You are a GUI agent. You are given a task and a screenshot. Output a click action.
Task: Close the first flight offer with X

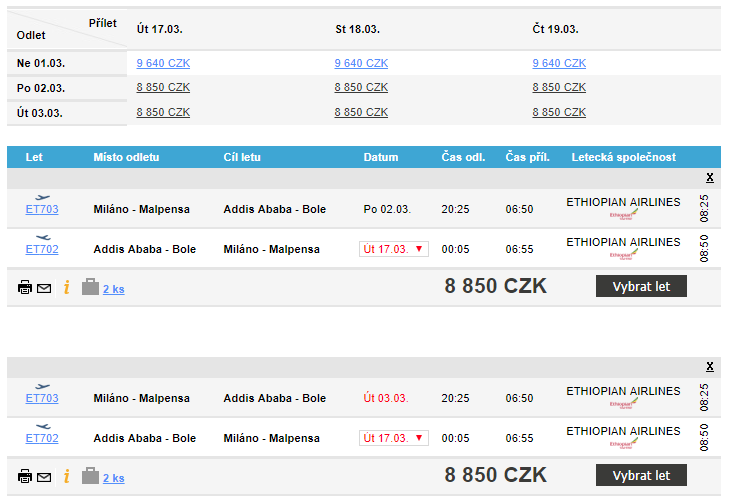pyautogui.click(x=709, y=177)
